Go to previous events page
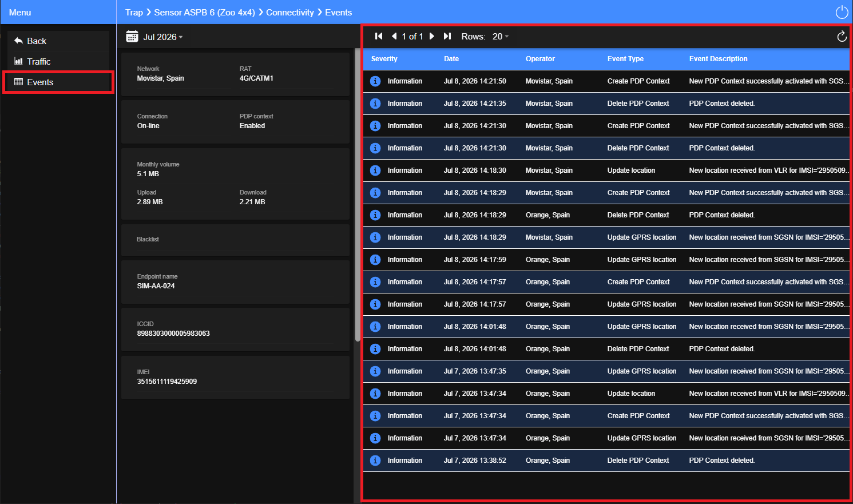Viewport: 853px width, 504px height. tap(394, 36)
